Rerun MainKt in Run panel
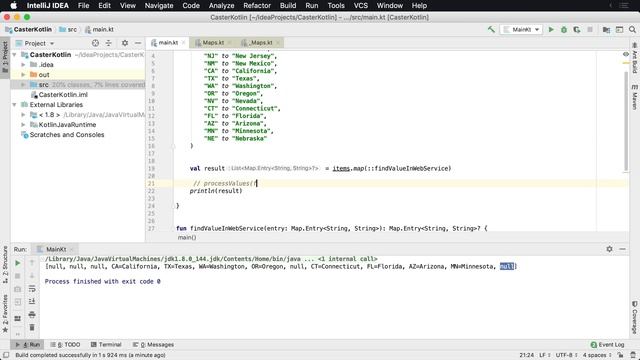 coord(18,263)
